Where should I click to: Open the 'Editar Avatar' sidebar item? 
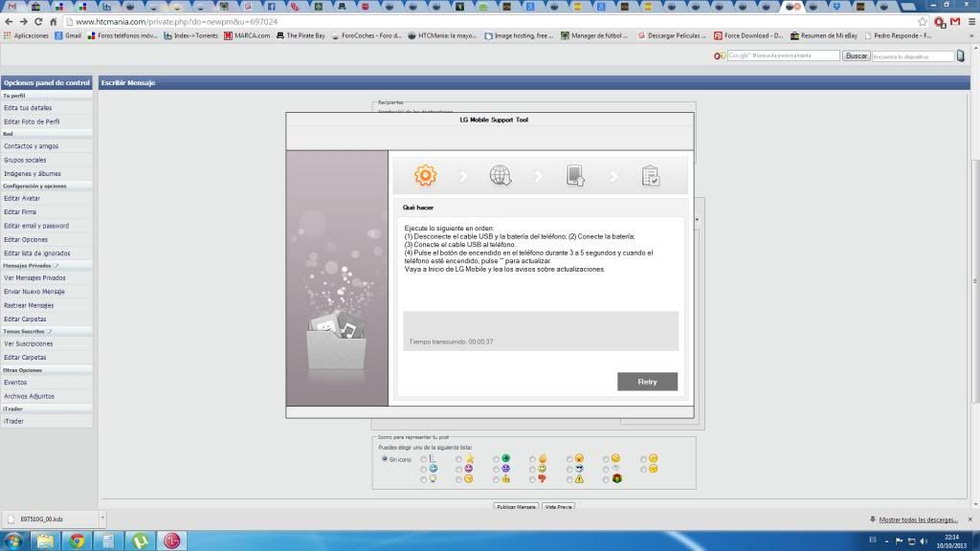(x=22, y=198)
